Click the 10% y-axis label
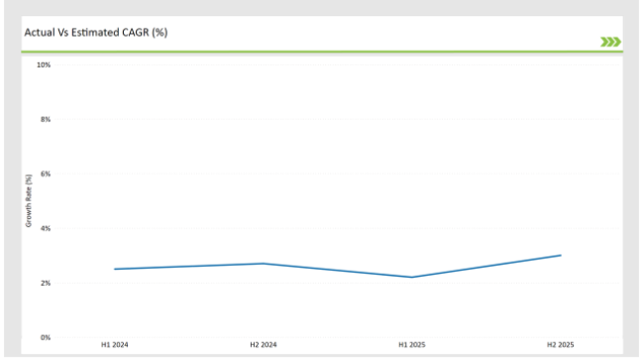Screen dimensions: 644x362 click(x=44, y=65)
